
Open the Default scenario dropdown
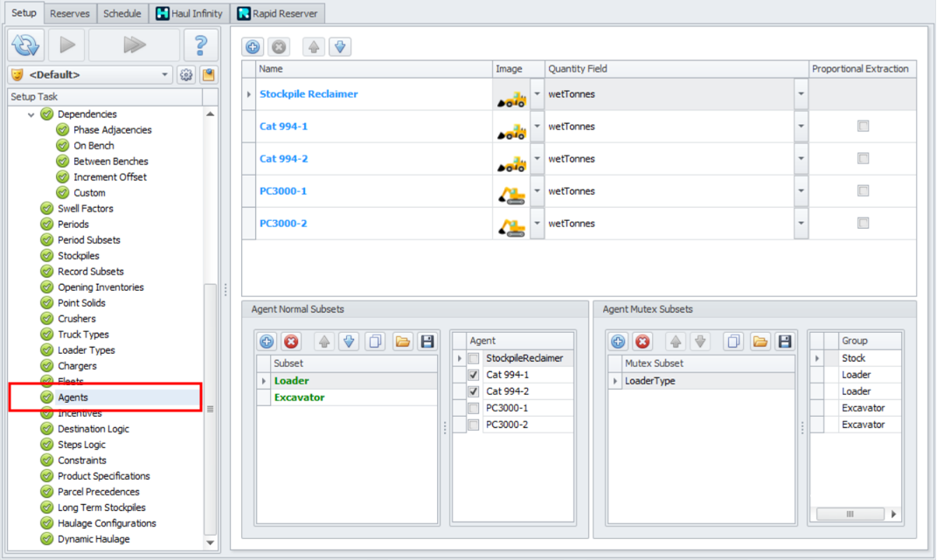(165, 75)
